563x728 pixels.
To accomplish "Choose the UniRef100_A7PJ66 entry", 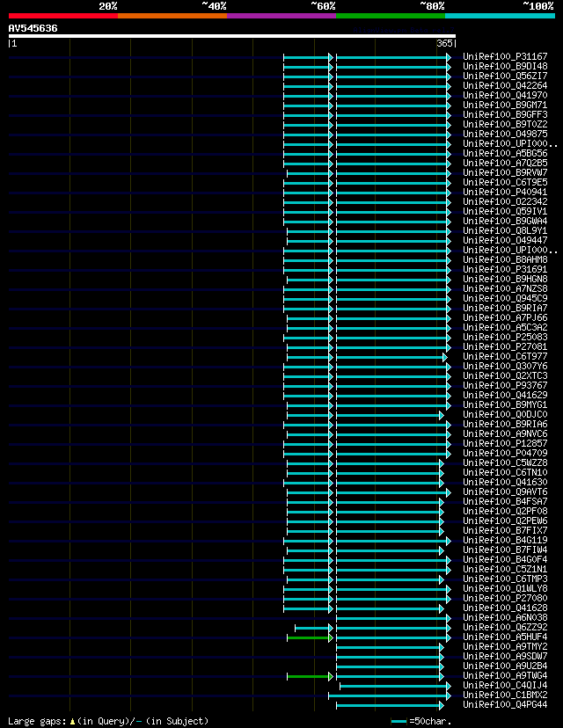I will [x=505, y=317].
